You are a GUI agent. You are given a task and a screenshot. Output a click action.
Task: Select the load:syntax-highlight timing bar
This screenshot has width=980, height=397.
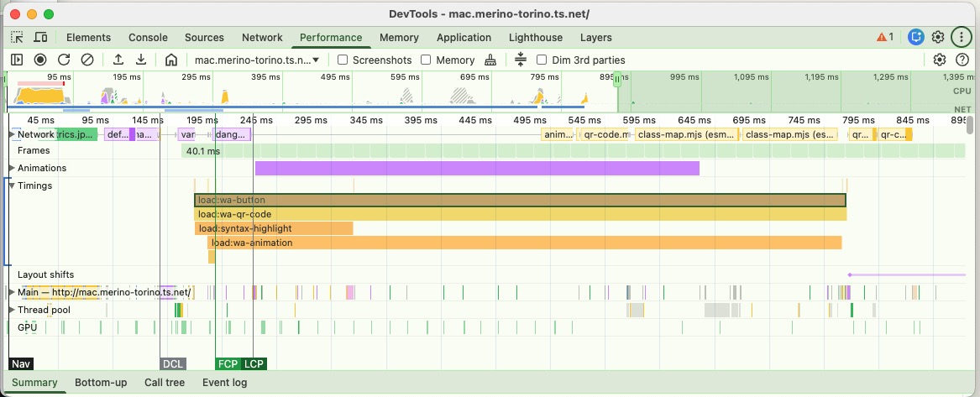point(274,228)
